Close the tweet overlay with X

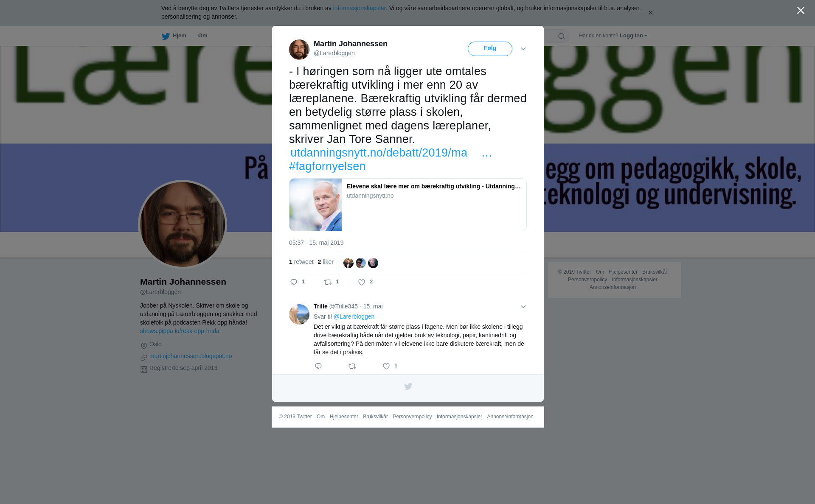tap(801, 11)
